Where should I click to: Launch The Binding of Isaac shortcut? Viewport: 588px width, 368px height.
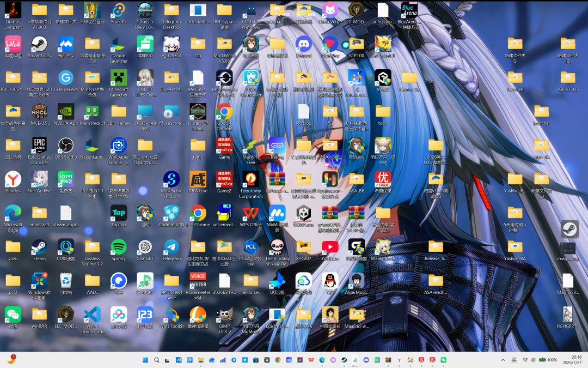coord(277,252)
